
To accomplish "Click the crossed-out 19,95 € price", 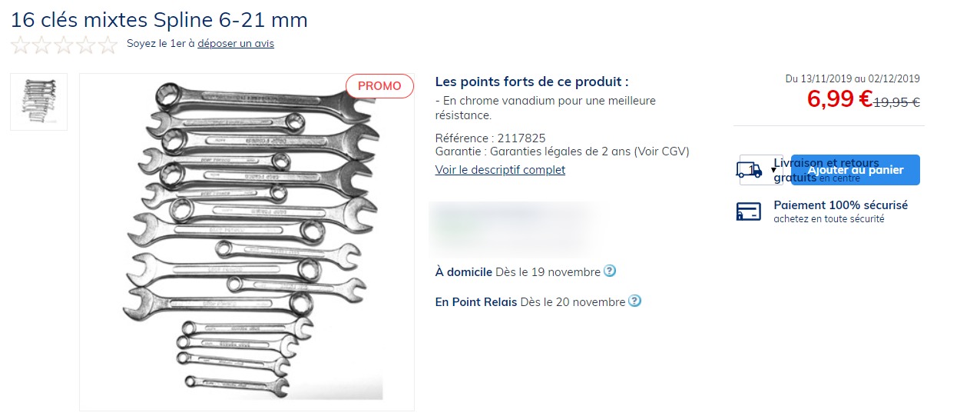I will coord(898,102).
